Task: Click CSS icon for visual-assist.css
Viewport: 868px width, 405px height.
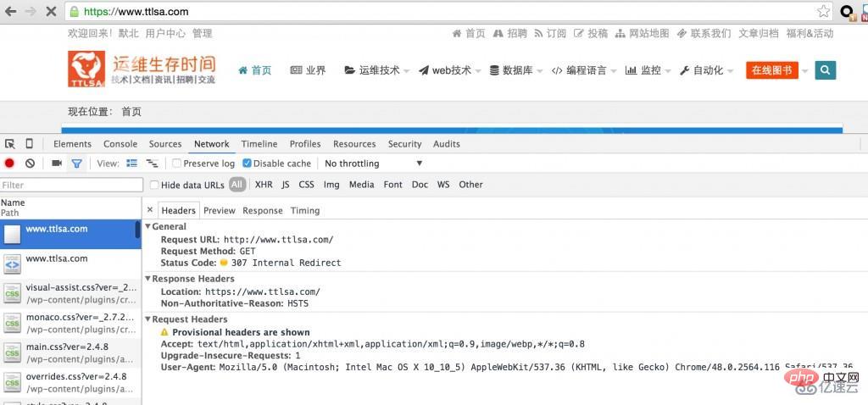Action: click(x=12, y=294)
